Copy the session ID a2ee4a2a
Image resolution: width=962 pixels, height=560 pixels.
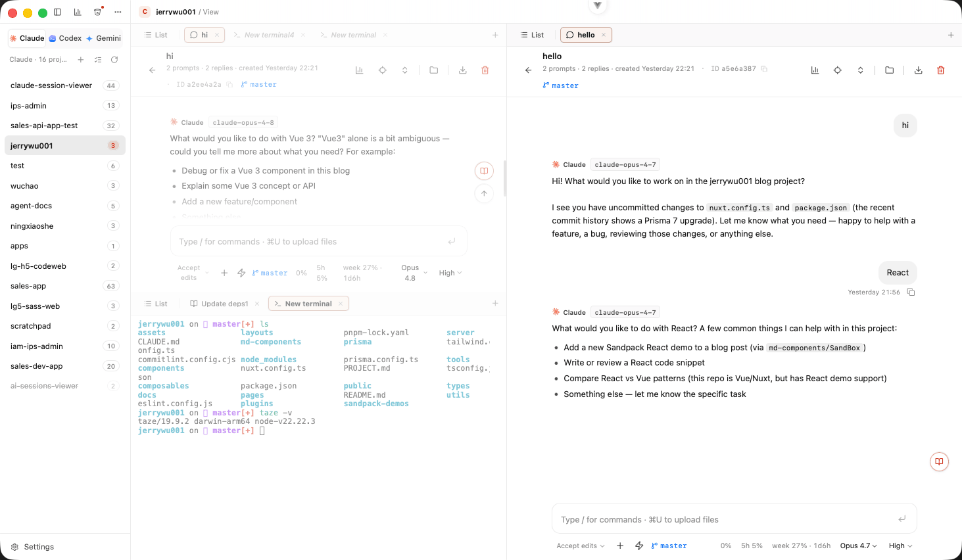[x=229, y=85]
